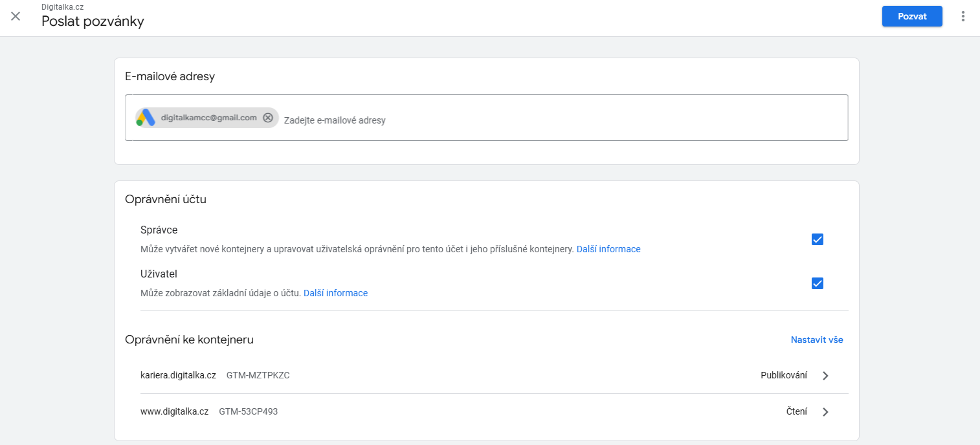Open Další informace link under Uživatel

click(x=335, y=292)
